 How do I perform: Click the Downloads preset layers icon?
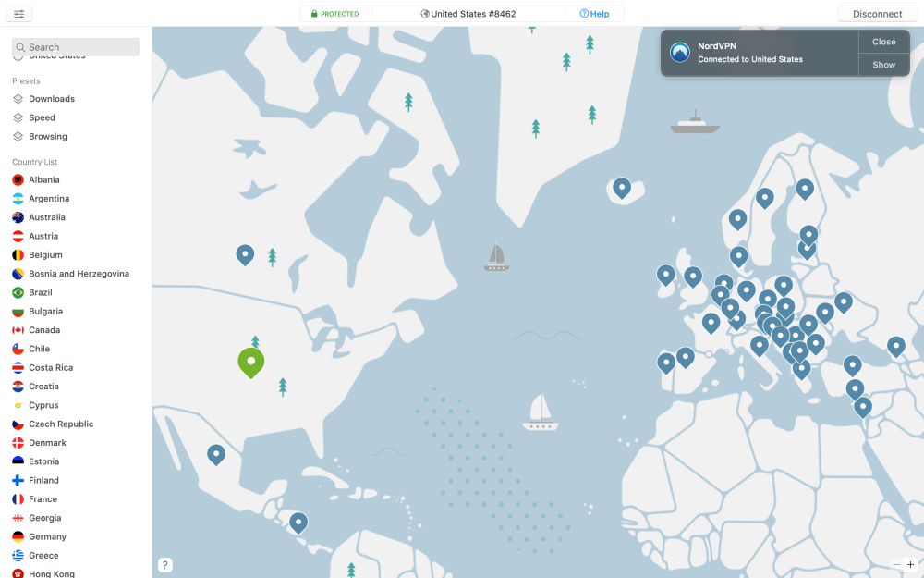coord(18,99)
